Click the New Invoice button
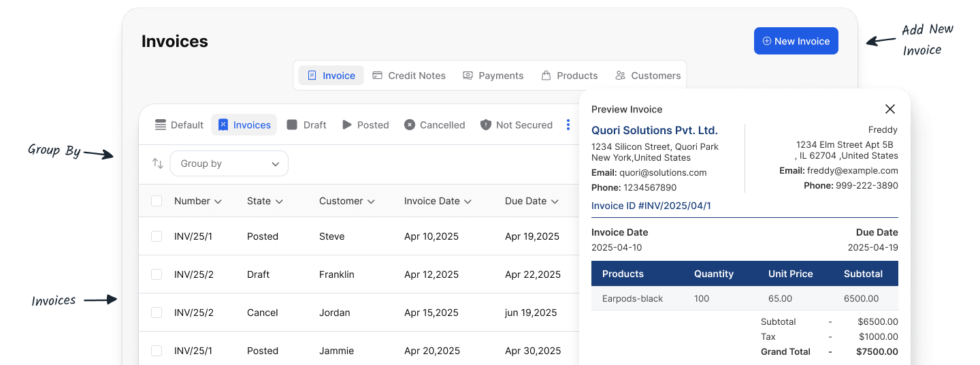The image size is (980, 365). click(x=796, y=41)
